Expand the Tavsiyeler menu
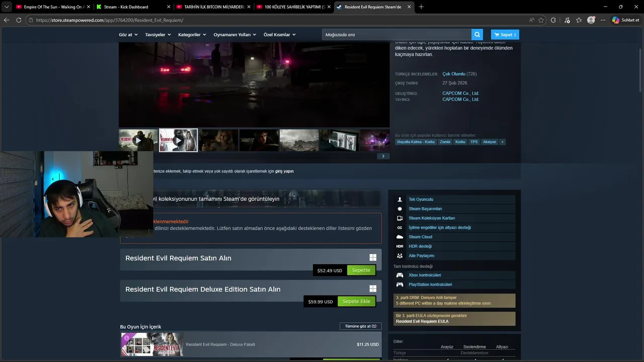 click(x=158, y=35)
